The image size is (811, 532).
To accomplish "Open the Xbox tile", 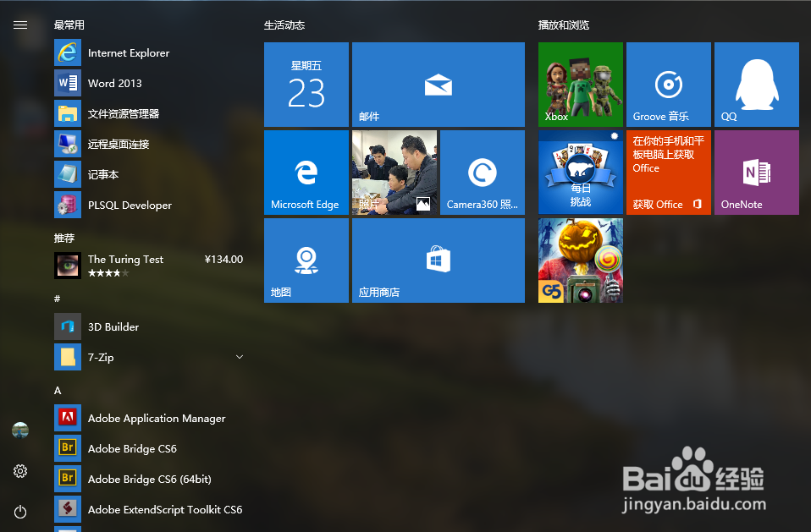I will click(581, 85).
